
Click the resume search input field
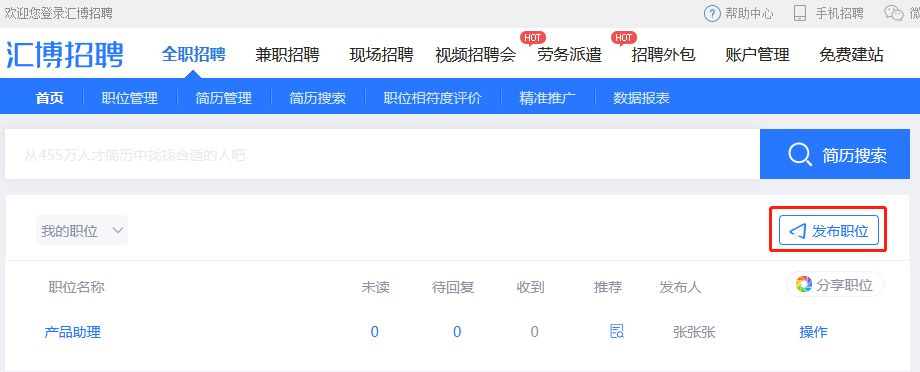[383, 154]
